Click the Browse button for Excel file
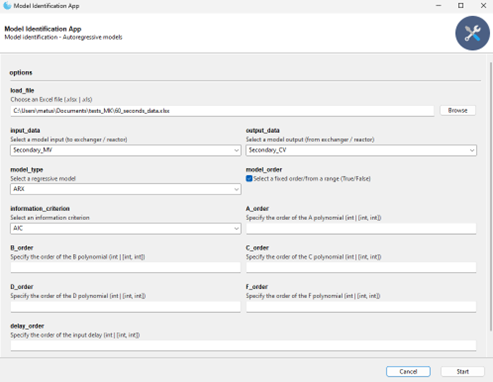The height and width of the screenshot is (382, 493). [x=458, y=110]
